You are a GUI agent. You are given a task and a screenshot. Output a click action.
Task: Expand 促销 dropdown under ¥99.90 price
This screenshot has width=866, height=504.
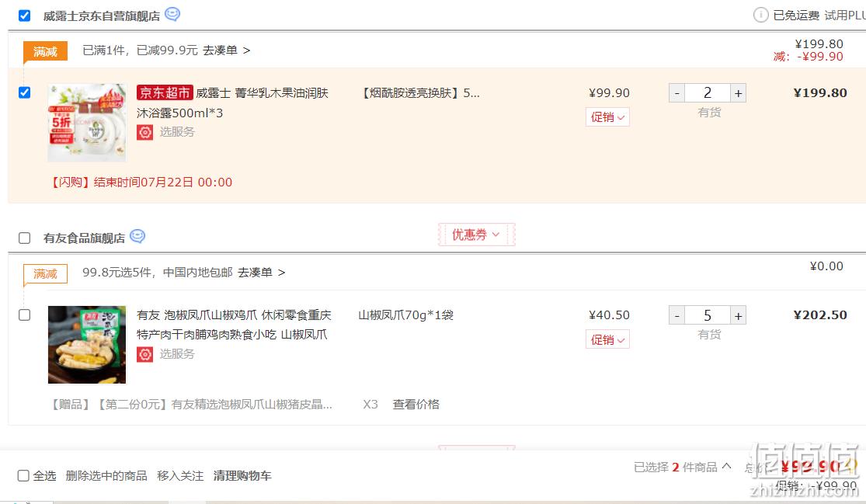click(x=607, y=117)
